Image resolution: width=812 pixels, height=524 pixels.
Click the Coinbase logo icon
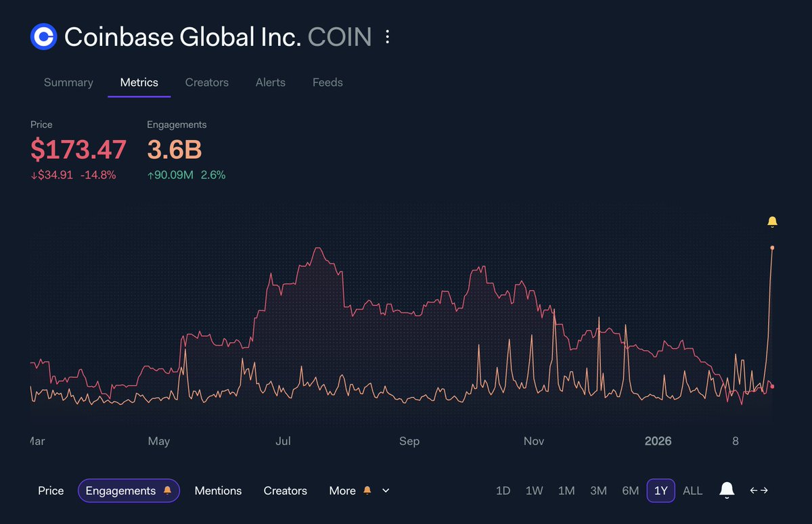click(x=43, y=37)
